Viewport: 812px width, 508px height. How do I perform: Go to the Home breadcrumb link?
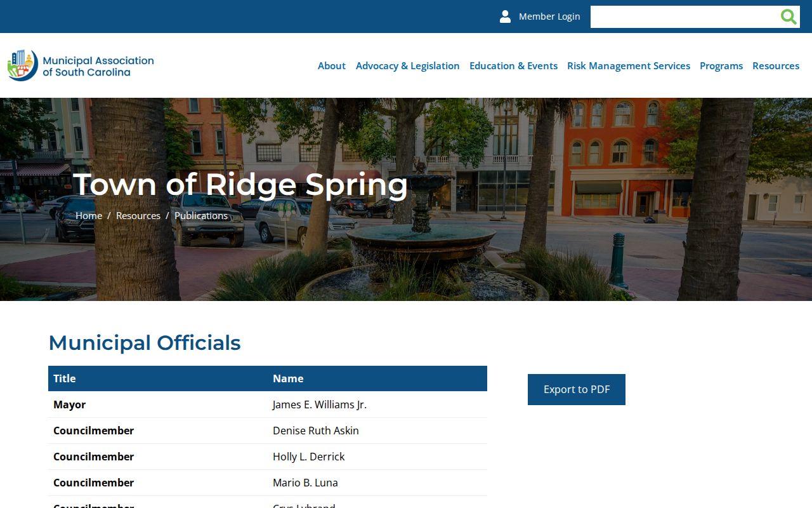(x=89, y=215)
